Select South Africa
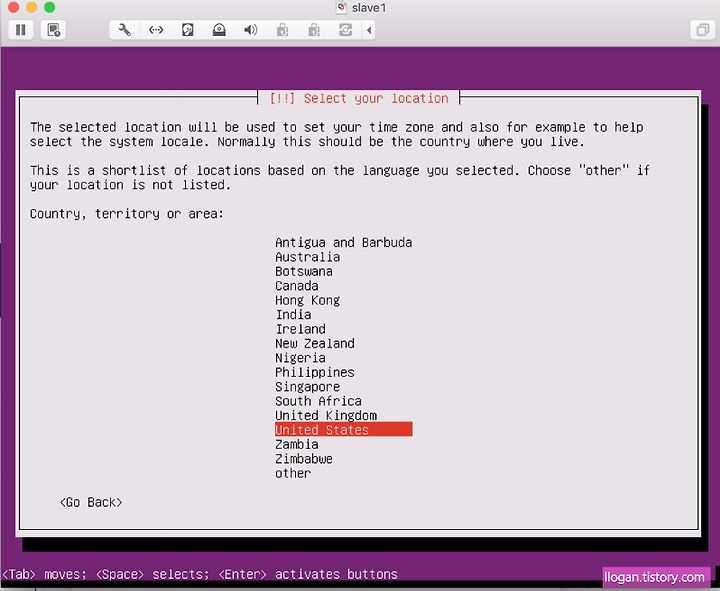The width and height of the screenshot is (720, 591). (x=319, y=401)
